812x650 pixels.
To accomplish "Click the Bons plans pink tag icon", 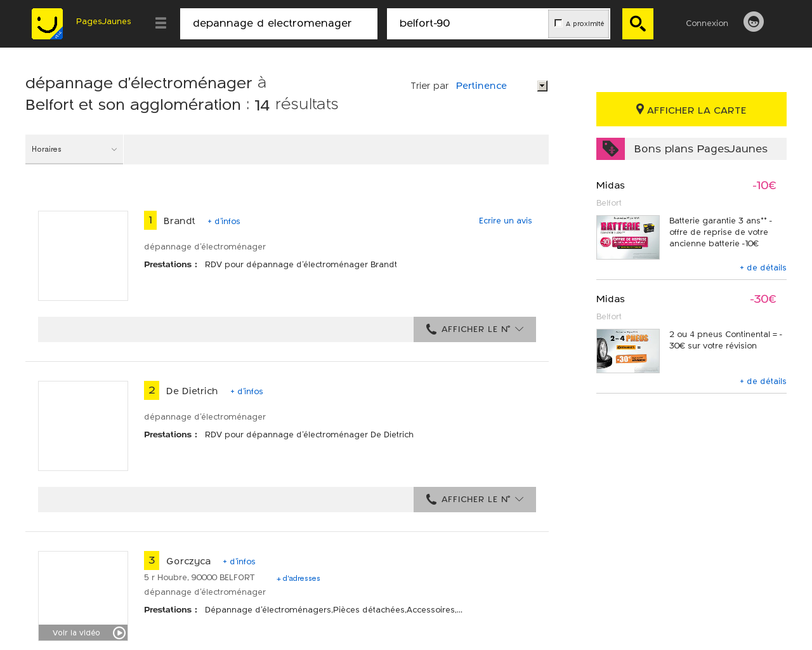I will coord(610,149).
